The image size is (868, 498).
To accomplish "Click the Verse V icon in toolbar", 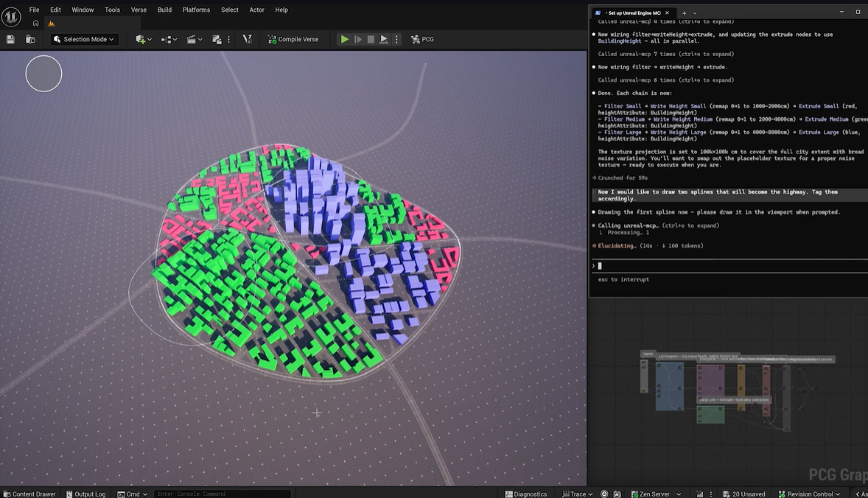I will pos(248,39).
